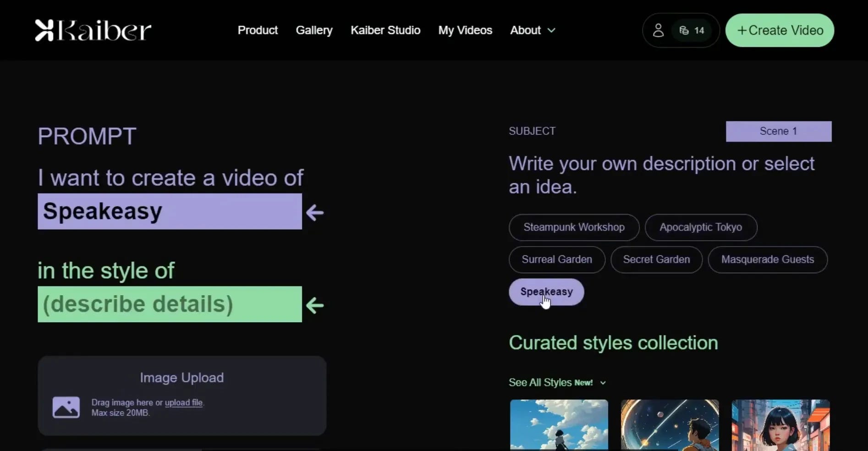
Task: Click the image thumbnail icon in the upload box
Action: (x=66, y=407)
